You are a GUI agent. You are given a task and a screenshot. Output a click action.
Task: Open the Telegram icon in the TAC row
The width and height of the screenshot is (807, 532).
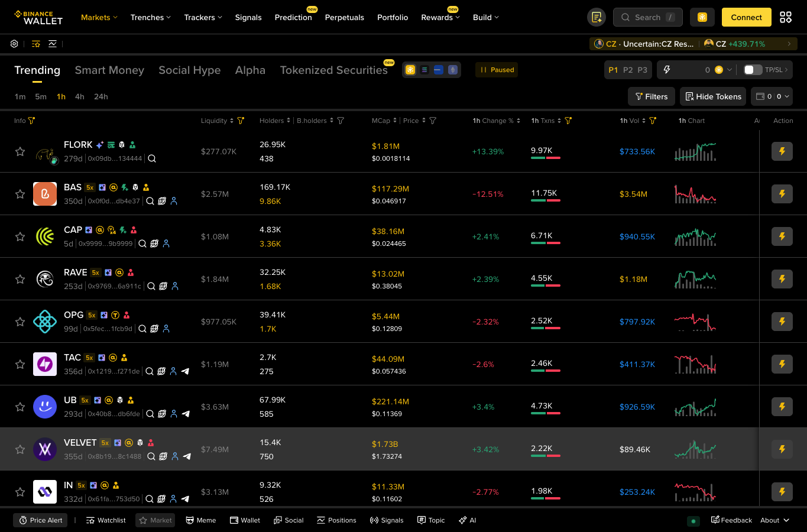185,371
